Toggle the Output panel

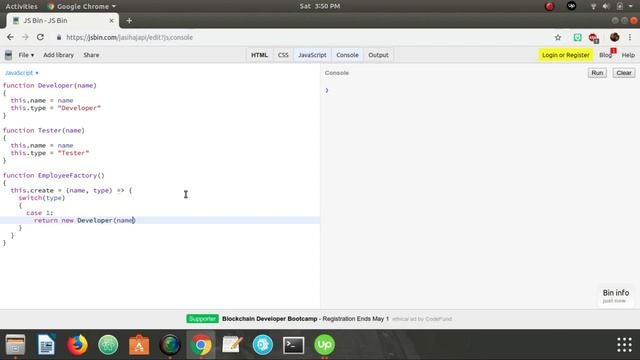(378, 55)
